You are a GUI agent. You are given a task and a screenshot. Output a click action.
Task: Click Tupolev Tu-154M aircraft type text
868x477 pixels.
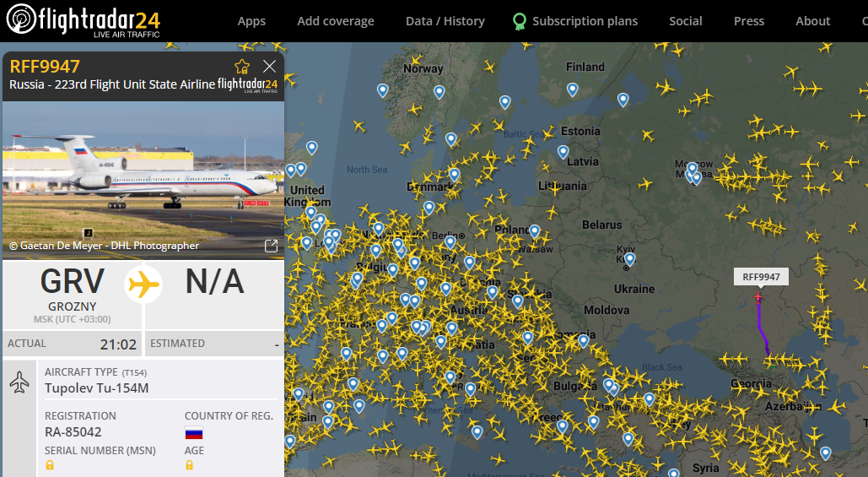pyautogui.click(x=97, y=388)
